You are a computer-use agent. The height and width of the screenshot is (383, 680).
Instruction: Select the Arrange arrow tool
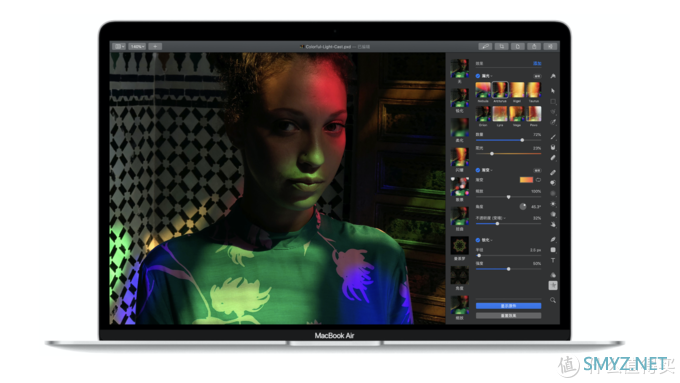click(x=553, y=91)
